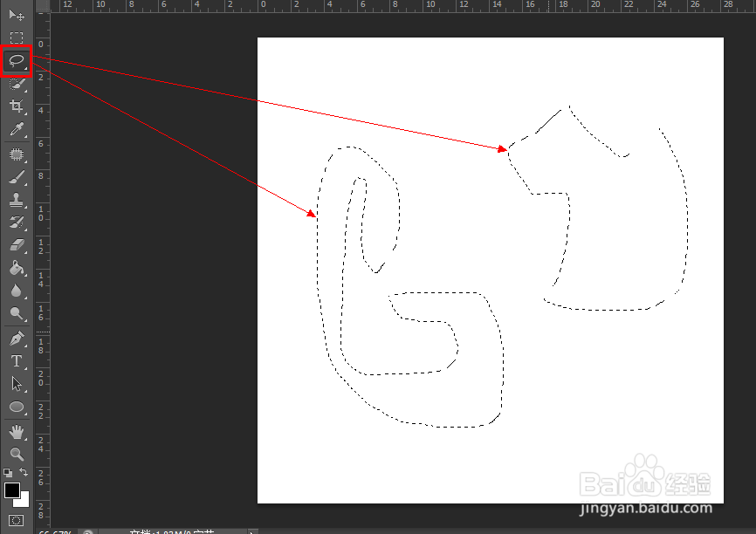Select the Eraser tool
This screenshot has width=756, height=534.
[17, 245]
